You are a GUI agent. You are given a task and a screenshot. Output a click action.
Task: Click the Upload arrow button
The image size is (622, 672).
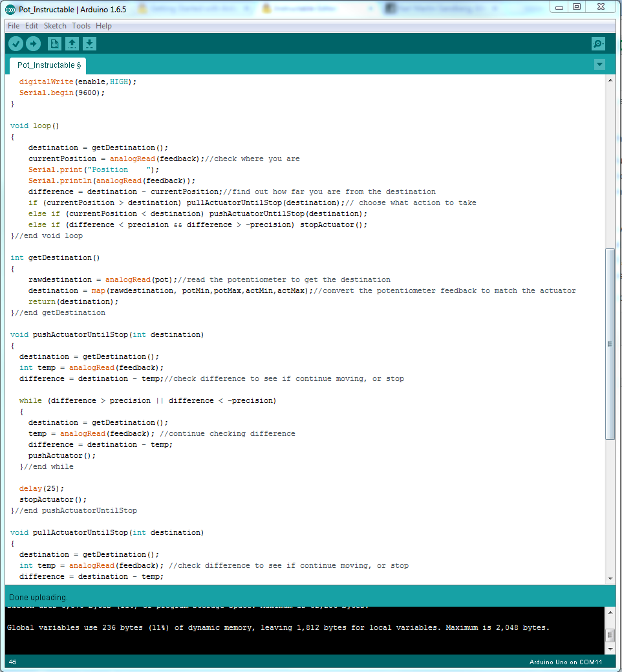[x=34, y=44]
